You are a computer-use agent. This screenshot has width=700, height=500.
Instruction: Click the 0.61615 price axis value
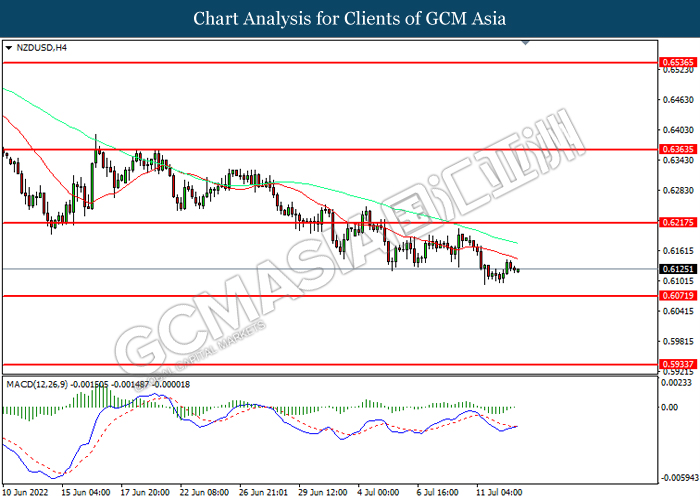tap(678, 251)
